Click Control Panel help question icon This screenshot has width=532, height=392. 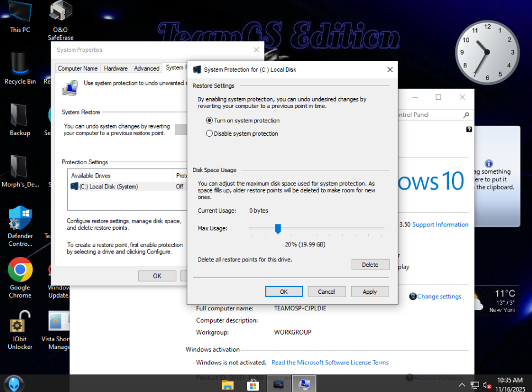coord(469,130)
